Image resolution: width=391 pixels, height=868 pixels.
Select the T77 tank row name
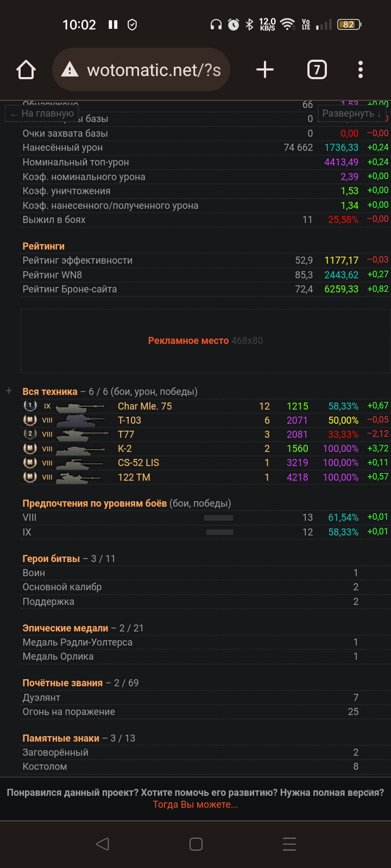[126, 435]
